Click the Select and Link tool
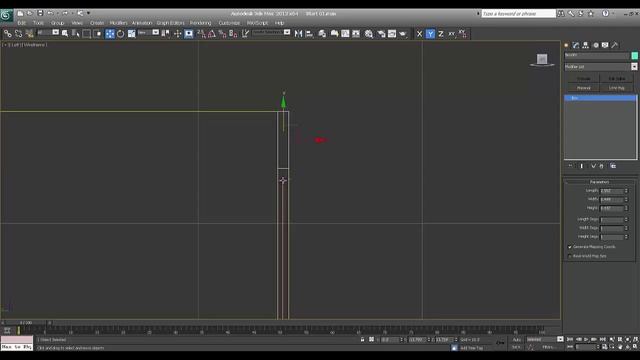 point(8,34)
